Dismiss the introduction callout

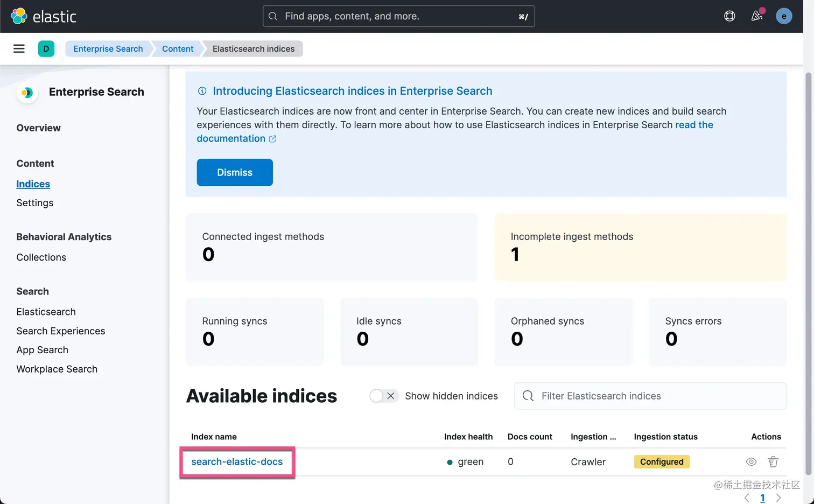click(235, 172)
